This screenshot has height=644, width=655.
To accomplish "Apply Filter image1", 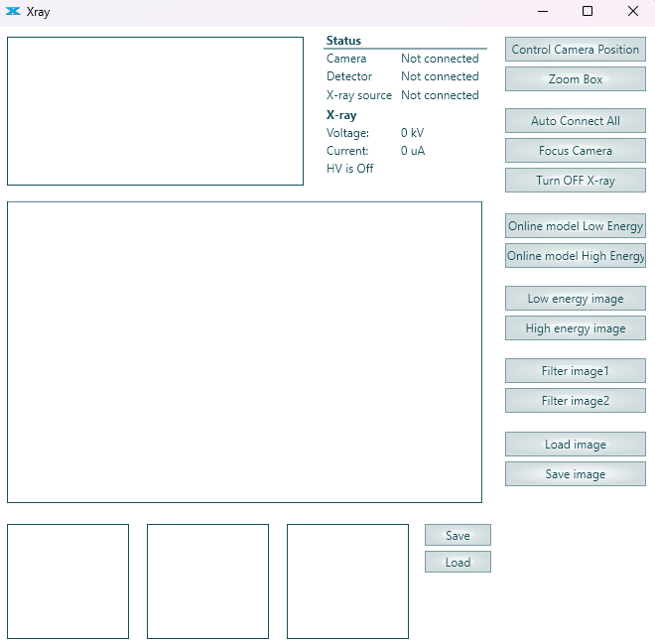I will [x=576, y=370].
